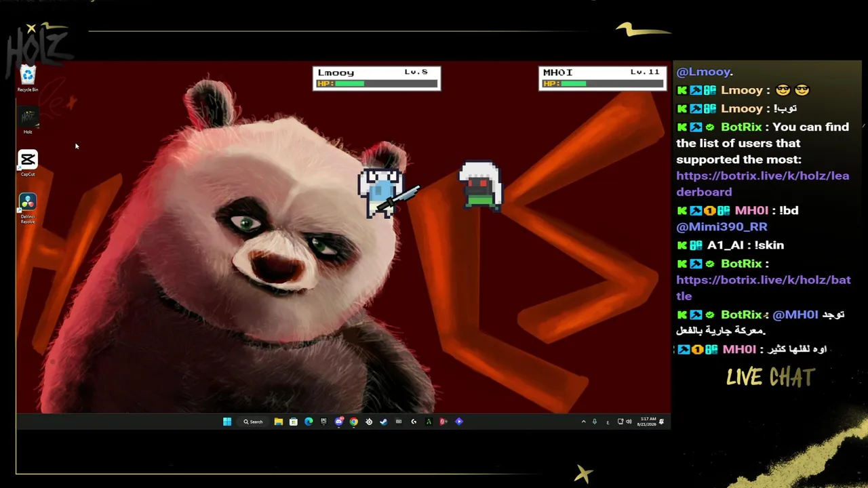Screen dimensions: 868x488
Task: Click the sunglasses emojis in Lmooy's message
Action: point(793,90)
